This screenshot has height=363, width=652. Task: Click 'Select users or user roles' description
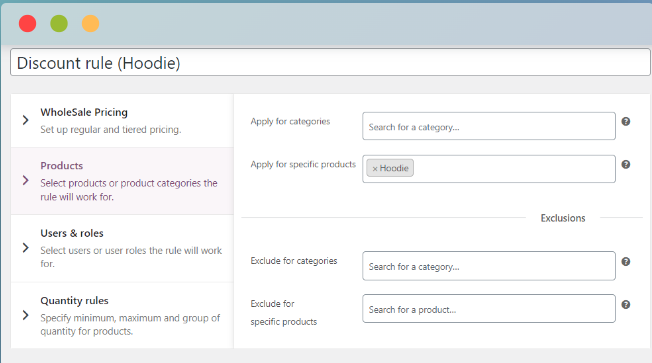tap(131, 257)
